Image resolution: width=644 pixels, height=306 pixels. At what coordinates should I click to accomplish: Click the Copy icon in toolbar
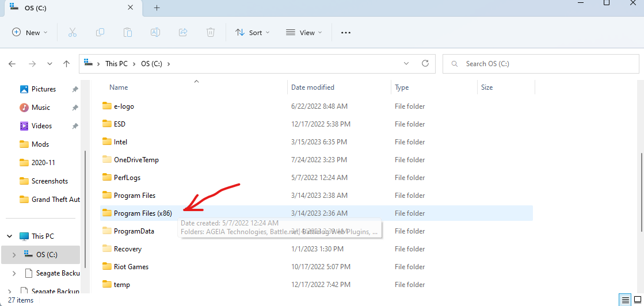tap(100, 32)
